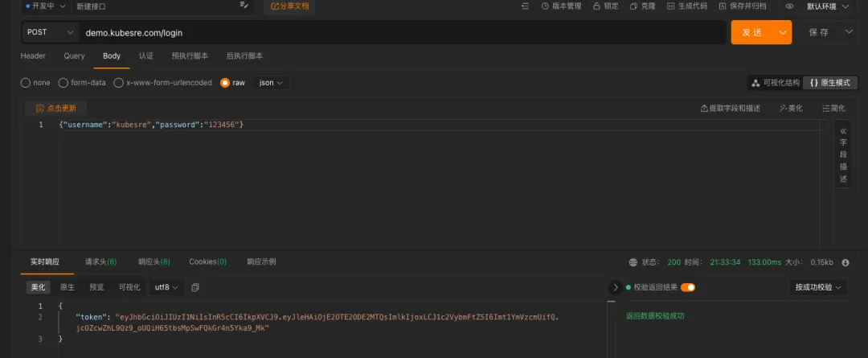868x358 pixels.
Task: Click the 克隆 clone icon
Action: [633, 6]
